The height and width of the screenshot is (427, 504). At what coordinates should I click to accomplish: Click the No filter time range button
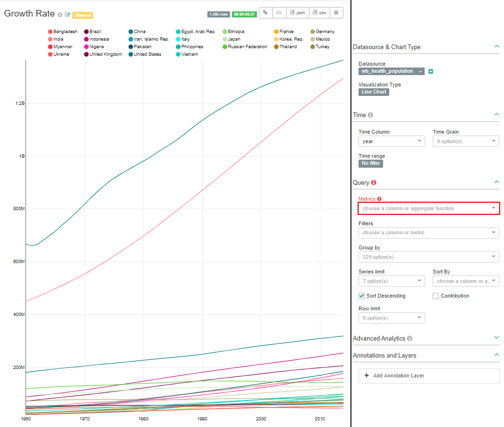[370, 163]
